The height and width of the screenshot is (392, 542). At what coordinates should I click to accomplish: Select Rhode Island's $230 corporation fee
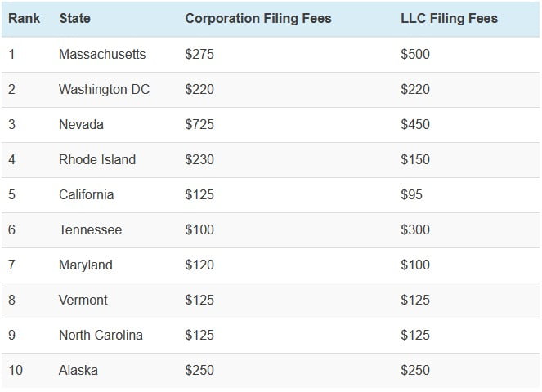(199, 159)
